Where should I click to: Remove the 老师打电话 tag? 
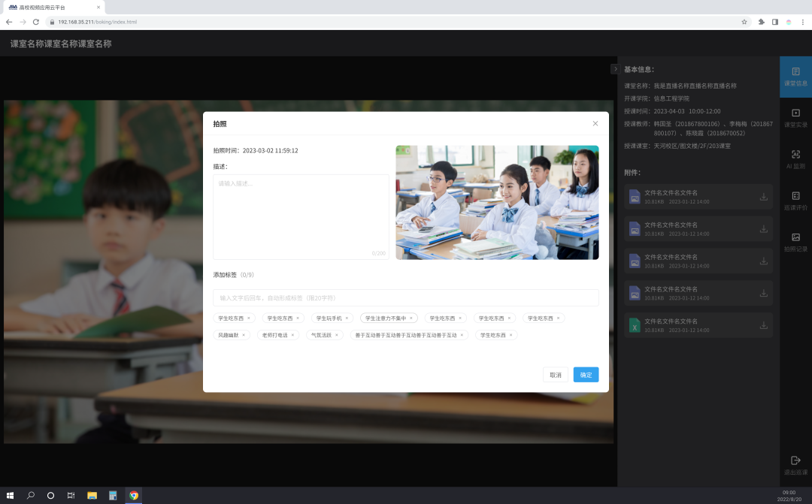pyautogui.click(x=292, y=335)
